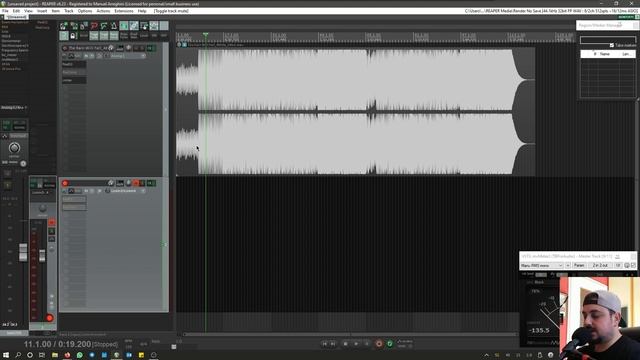This screenshot has width=640, height=360.
Task: Click the Open Project toolbar icon
Action: [x=74, y=26]
